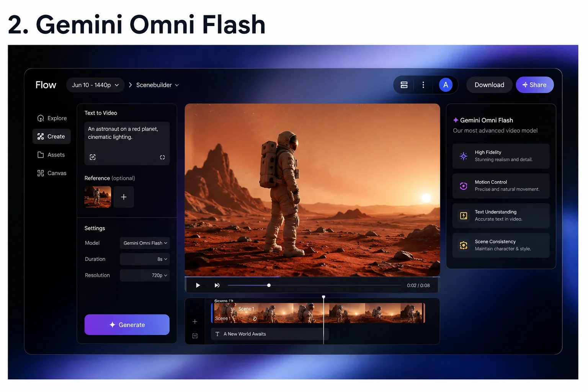The image size is (588, 392).
Task: Click the image-scan icon in the prompt box
Action: click(93, 157)
